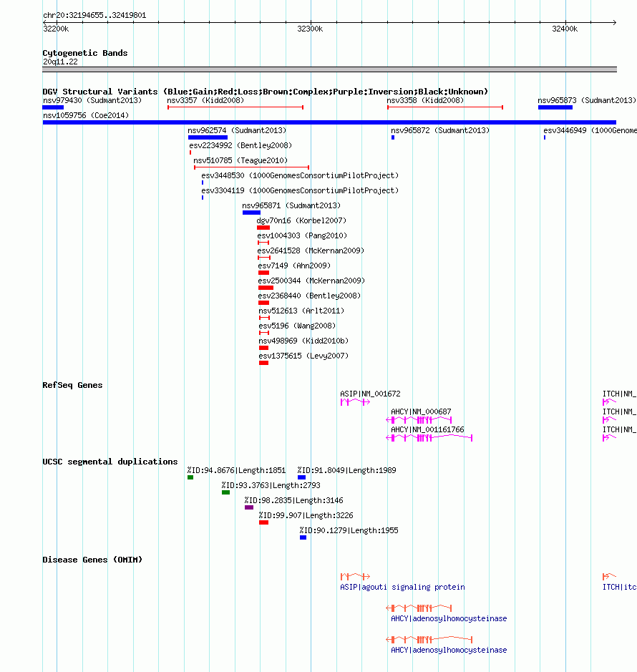Click the UCSC segmental duplications track title
Image resolution: width=637 pixels, height=672 pixels.
(110, 462)
